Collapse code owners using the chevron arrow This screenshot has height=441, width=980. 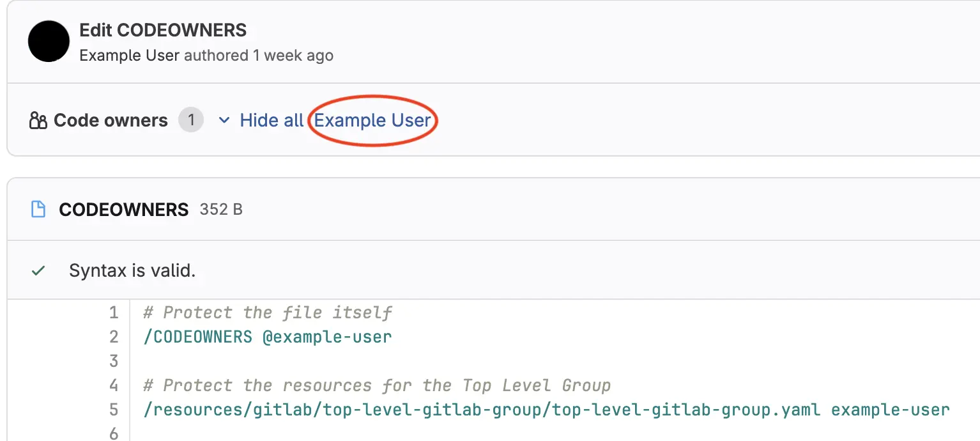point(224,120)
